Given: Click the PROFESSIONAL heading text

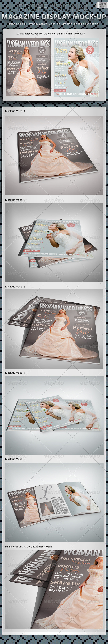Looking at the screenshot, I should tap(54, 8).
